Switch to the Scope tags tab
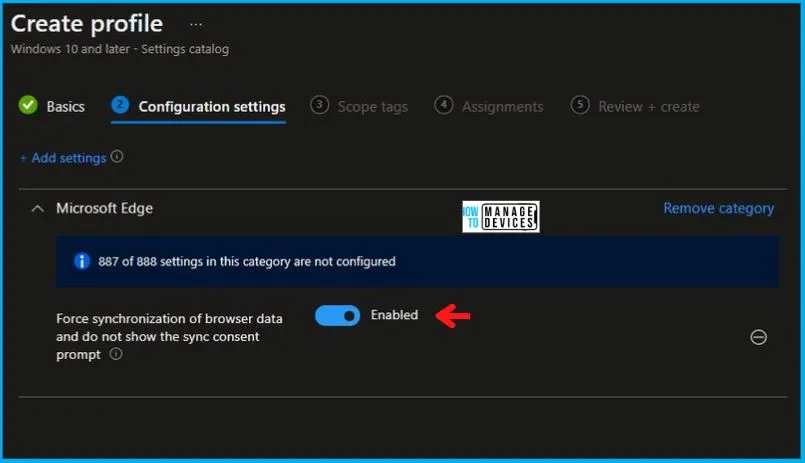This screenshot has height=463, width=805. [x=373, y=107]
